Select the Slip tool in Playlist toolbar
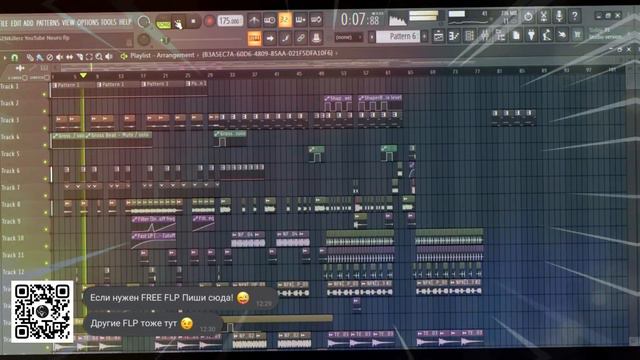This screenshot has width=640, height=360. (69, 57)
